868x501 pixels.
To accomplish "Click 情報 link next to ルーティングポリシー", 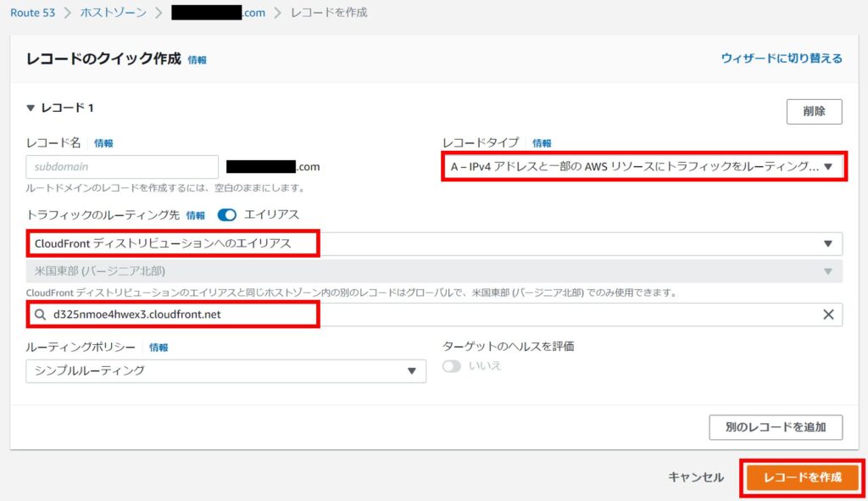I will point(159,348).
